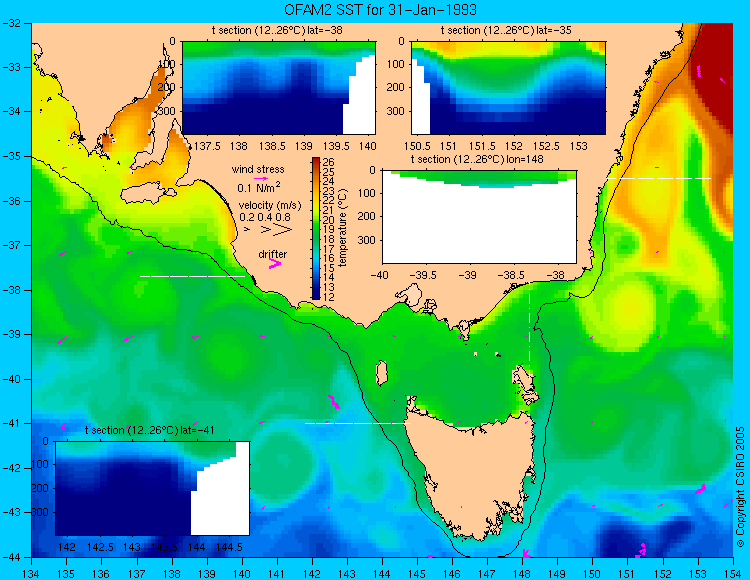Click the '154' longitude axis label

click(x=732, y=574)
